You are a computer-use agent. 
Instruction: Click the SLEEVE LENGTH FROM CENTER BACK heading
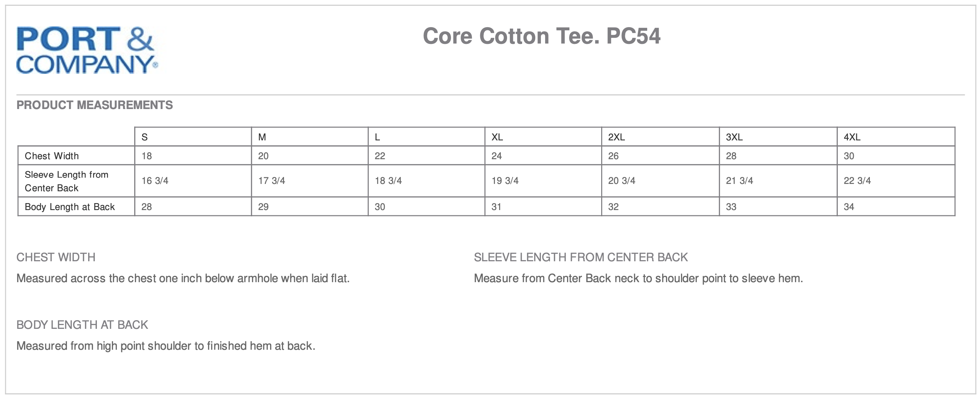(581, 257)
